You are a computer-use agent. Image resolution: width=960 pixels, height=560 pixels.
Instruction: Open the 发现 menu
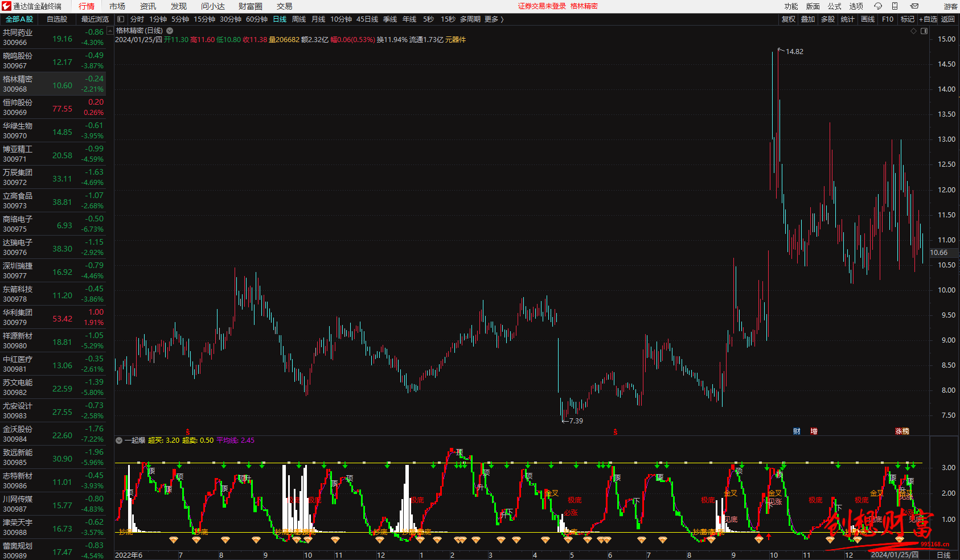179,6
